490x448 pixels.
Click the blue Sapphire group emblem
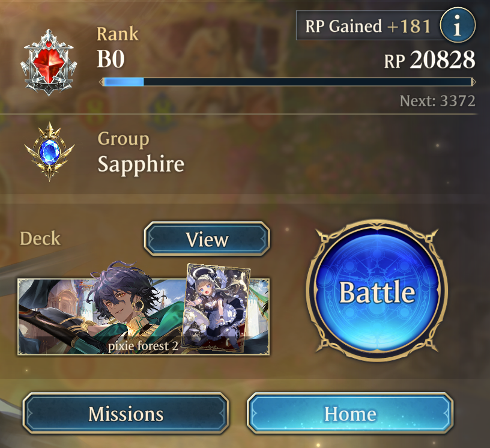click(49, 152)
